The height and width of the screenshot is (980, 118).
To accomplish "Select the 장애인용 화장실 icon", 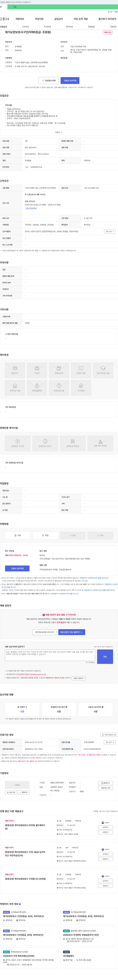I will click(x=73, y=443).
